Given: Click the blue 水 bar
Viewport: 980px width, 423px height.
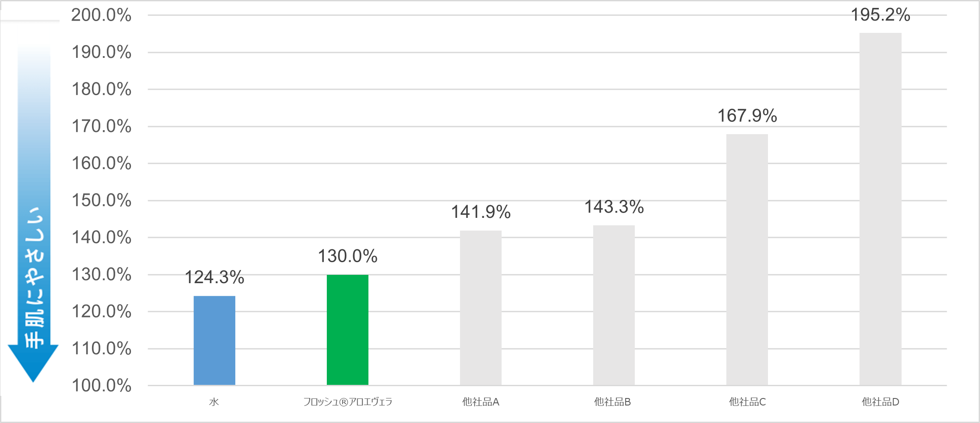Looking at the screenshot, I should pos(214,340).
